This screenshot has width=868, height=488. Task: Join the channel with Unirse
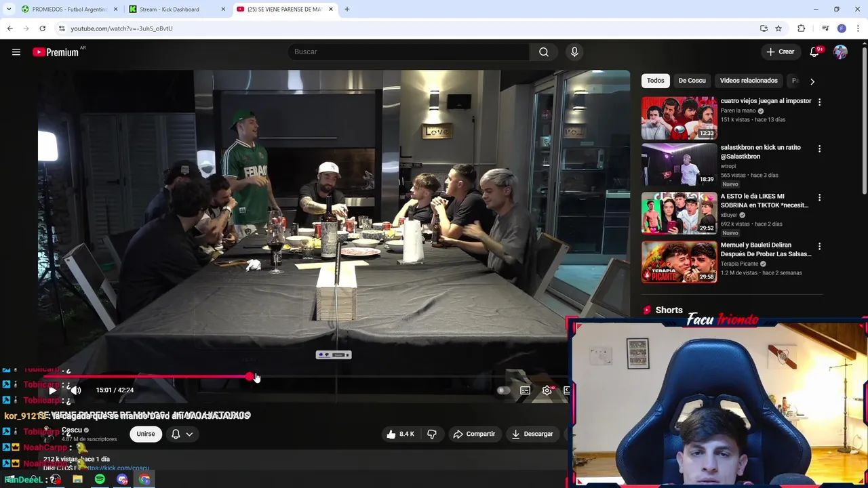pos(146,434)
